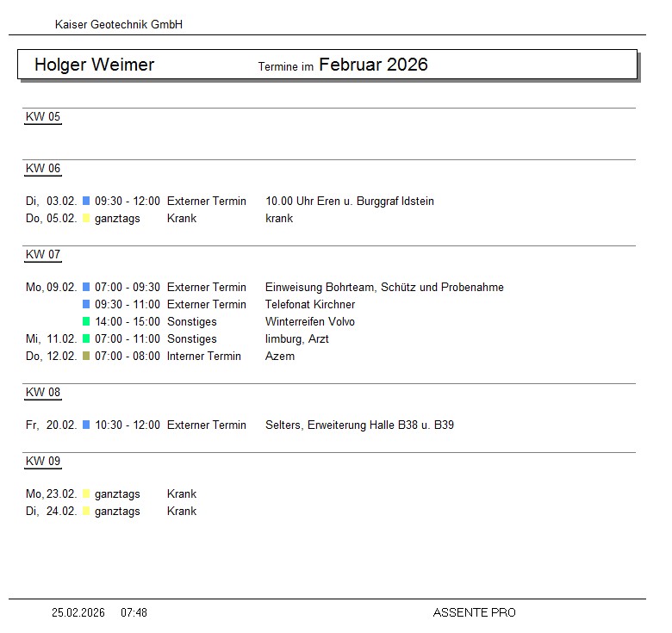The width and height of the screenshot is (672, 633).
Task: Click the KW 07 week label
Action: [x=43, y=255]
